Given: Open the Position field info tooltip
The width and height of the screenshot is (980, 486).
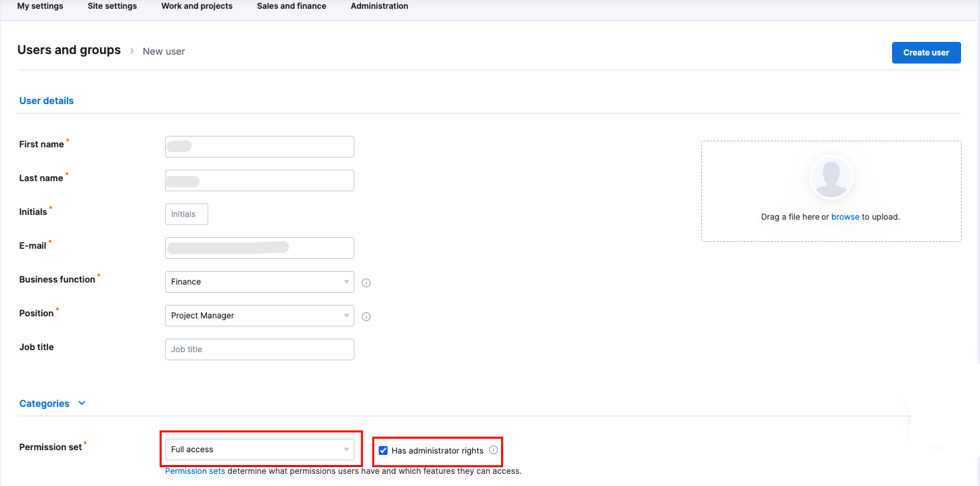Looking at the screenshot, I should 366,316.
